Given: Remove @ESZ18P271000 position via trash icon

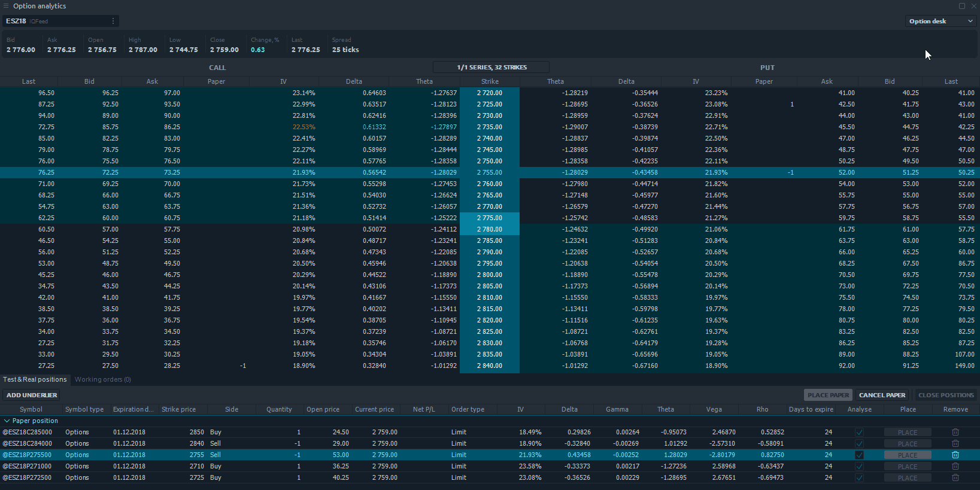Looking at the screenshot, I should [955, 466].
